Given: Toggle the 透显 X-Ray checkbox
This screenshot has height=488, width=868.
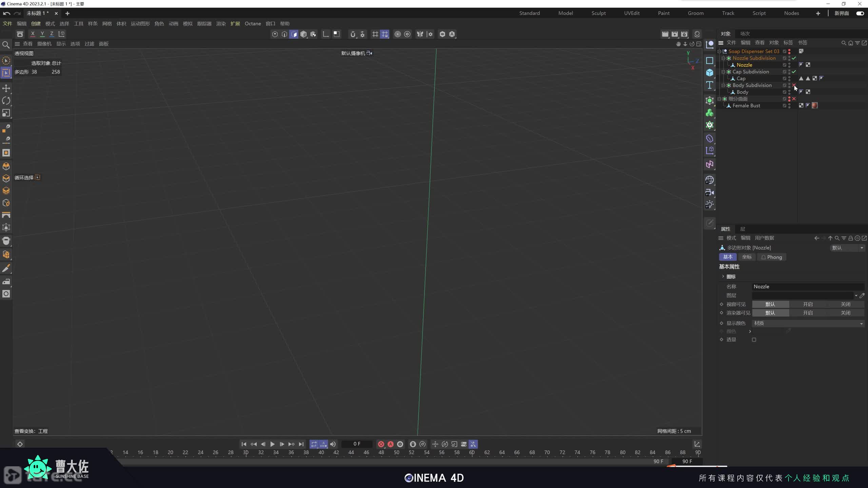Looking at the screenshot, I should [x=754, y=340].
